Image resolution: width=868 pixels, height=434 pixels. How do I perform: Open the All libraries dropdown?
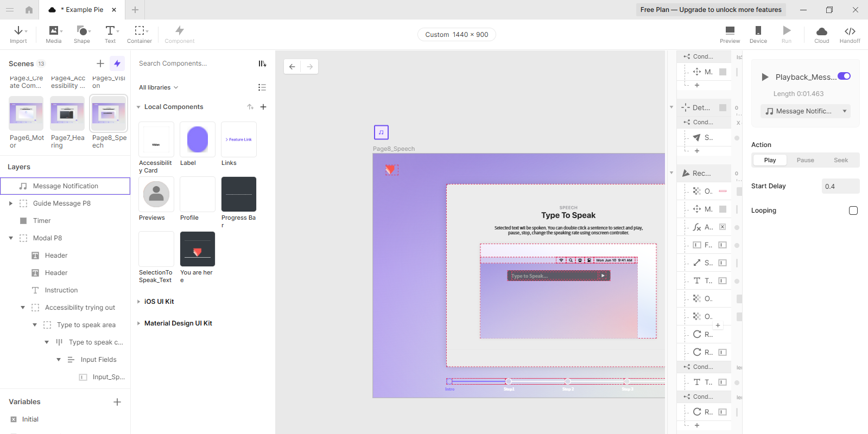click(158, 87)
